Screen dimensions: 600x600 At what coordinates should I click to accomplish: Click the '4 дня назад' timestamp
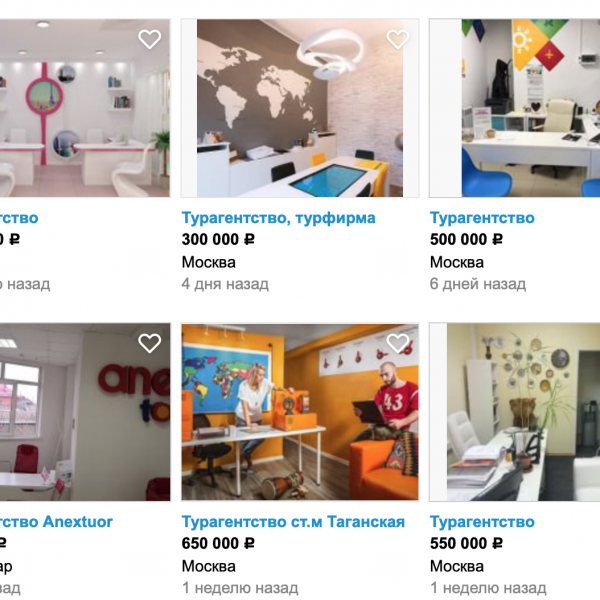(x=225, y=284)
